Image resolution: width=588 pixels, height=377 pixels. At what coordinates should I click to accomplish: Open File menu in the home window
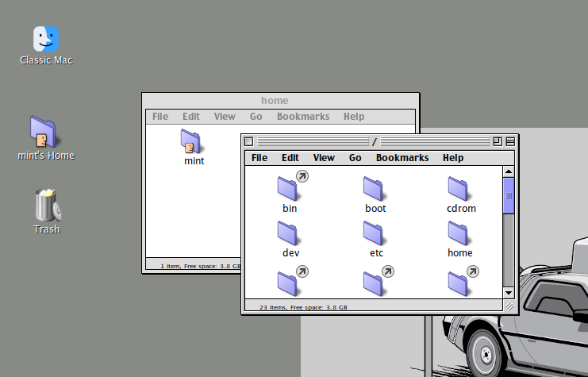160,117
